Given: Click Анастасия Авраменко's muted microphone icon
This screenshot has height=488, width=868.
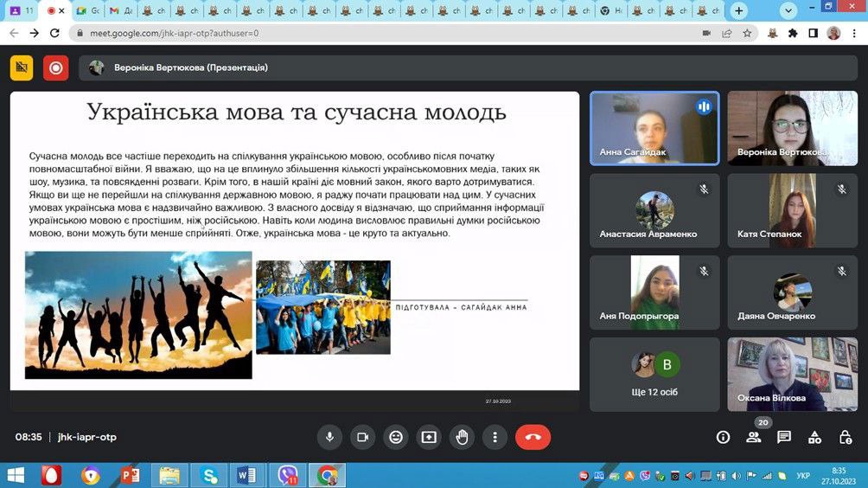Looking at the screenshot, I should point(704,189).
